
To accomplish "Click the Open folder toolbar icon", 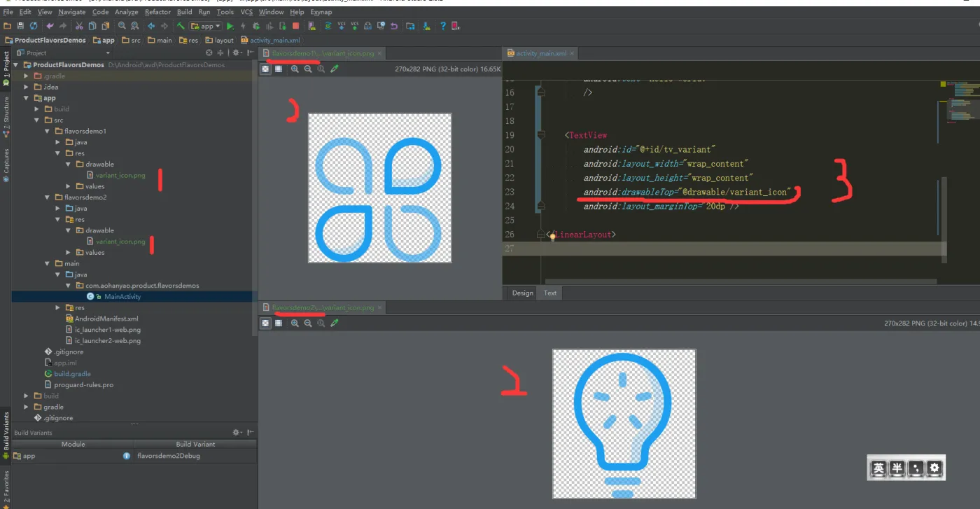I will tap(8, 26).
